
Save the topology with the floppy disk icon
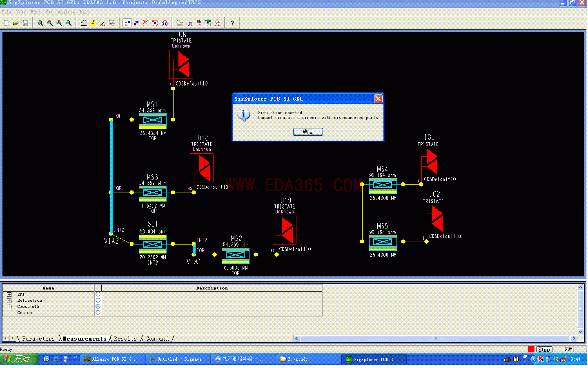coord(25,23)
